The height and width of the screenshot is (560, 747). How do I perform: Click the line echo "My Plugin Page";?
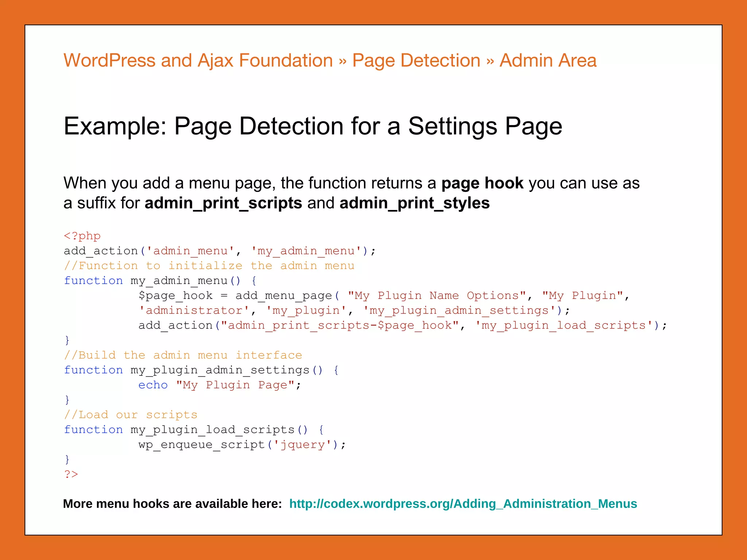[220, 385]
